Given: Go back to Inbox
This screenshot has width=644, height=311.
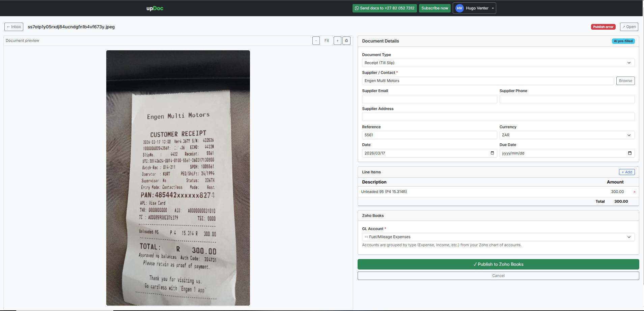Looking at the screenshot, I should pos(14,27).
